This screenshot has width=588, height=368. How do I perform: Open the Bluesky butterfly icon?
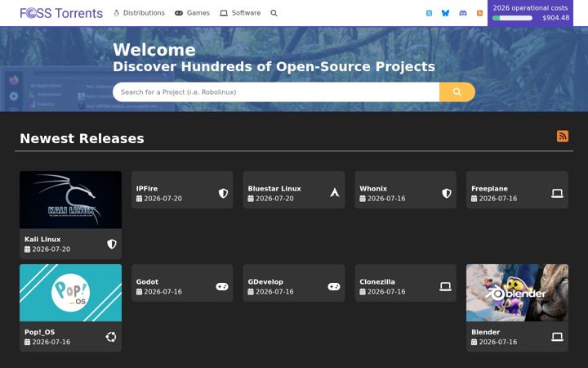tap(446, 13)
